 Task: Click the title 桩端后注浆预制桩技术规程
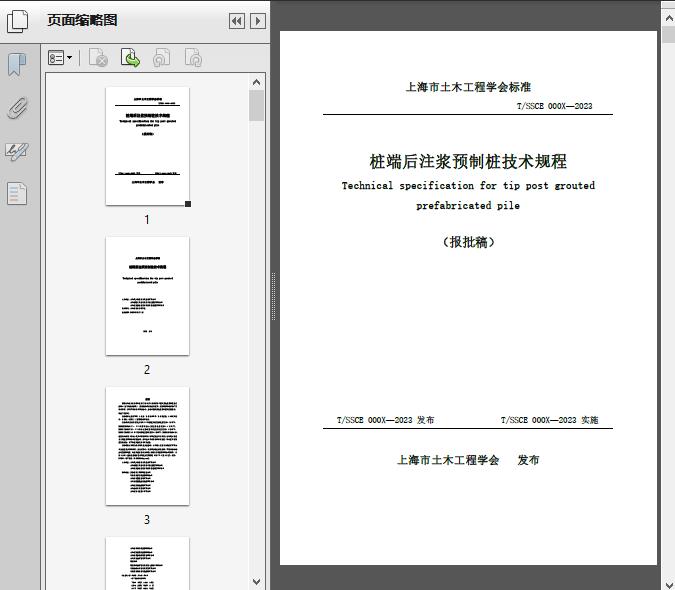point(468,162)
